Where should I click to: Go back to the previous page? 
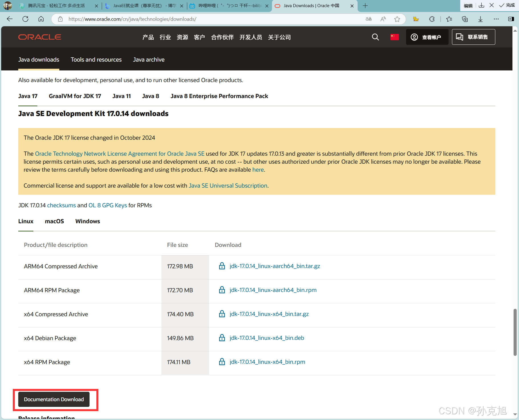coord(10,19)
